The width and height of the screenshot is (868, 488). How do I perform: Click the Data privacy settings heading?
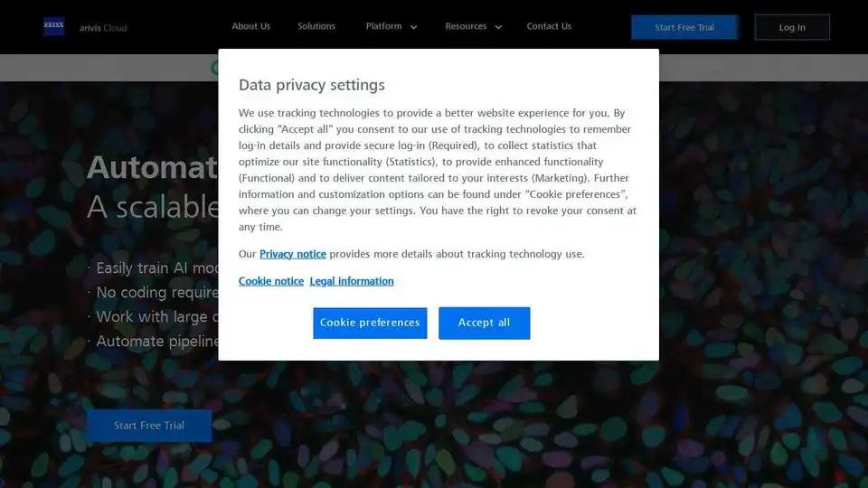click(x=312, y=85)
